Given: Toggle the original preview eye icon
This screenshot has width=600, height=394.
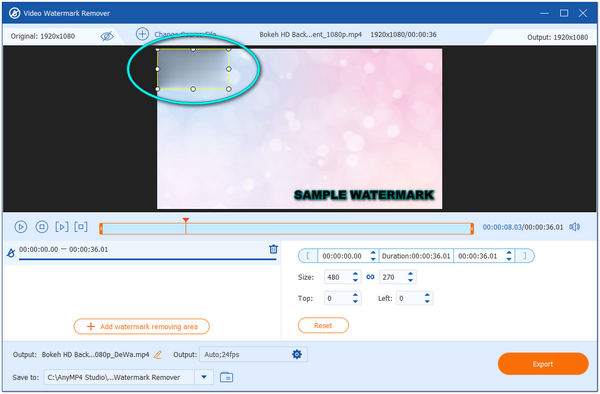Looking at the screenshot, I should (x=107, y=36).
